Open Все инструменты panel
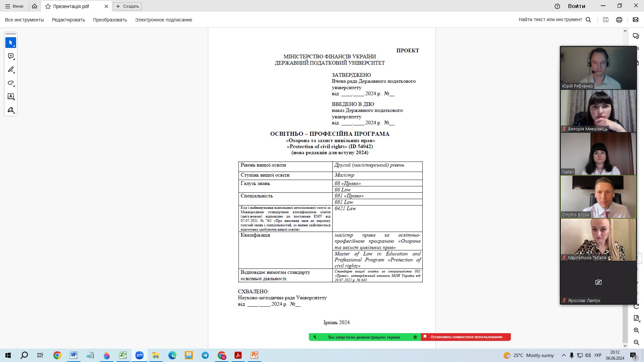 (x=24, y=20)
